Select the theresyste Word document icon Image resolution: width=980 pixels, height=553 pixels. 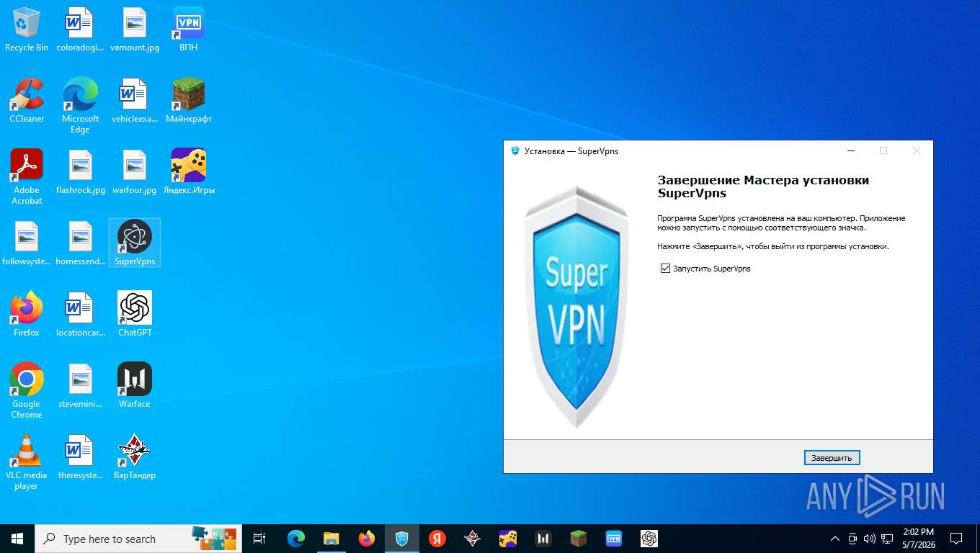81,457
